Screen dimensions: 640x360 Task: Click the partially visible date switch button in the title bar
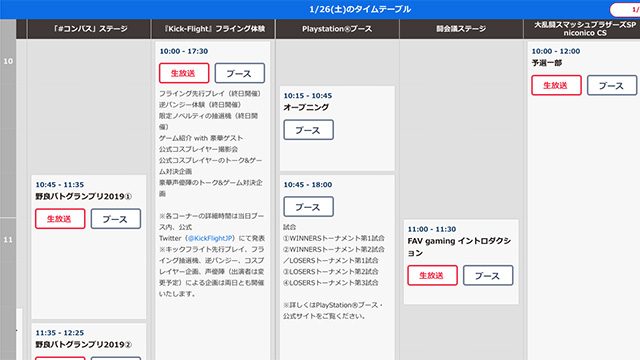[625, 9]
